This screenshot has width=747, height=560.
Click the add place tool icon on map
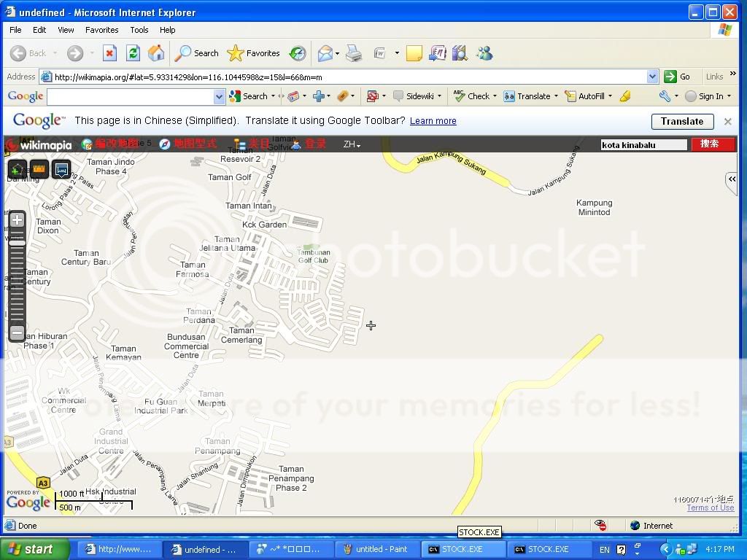coord(17,169)
